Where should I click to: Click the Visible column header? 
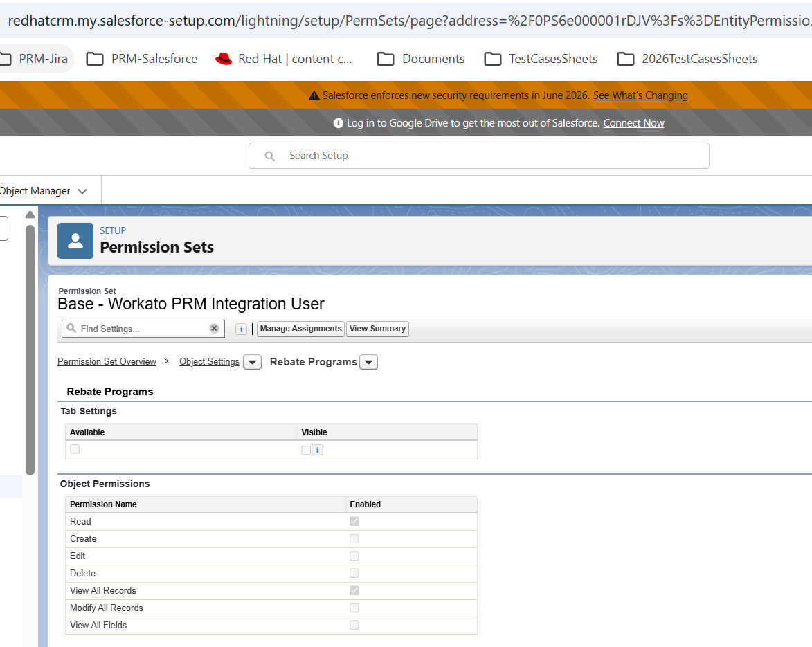coord(314,432)
